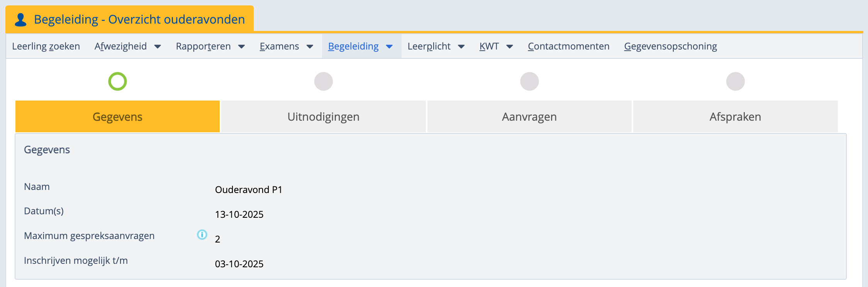The image size is (868, 287).
Task: Select the green Gegevens step circle
Action: pos(117,81)
